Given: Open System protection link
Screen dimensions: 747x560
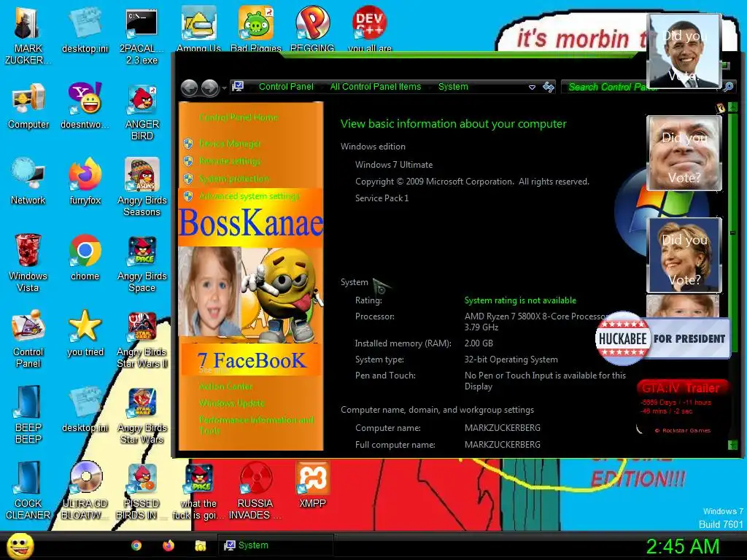Looking at the screenshot, I should coord(234,179).
